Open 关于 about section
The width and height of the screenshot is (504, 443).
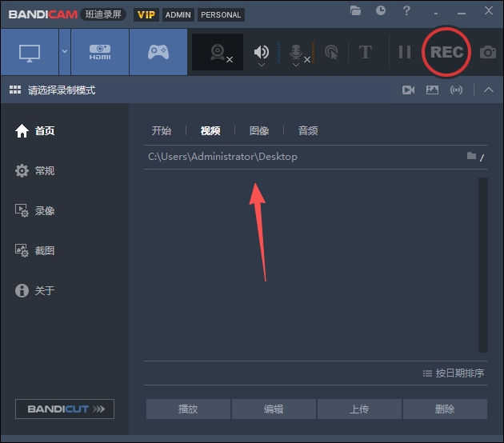(x=34, y=290)
